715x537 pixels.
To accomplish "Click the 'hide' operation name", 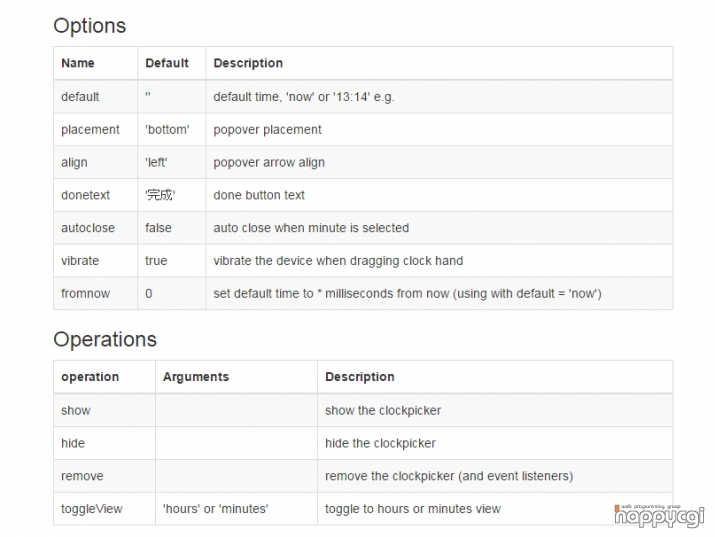I will pyautogui.click(x=73, y=443).
